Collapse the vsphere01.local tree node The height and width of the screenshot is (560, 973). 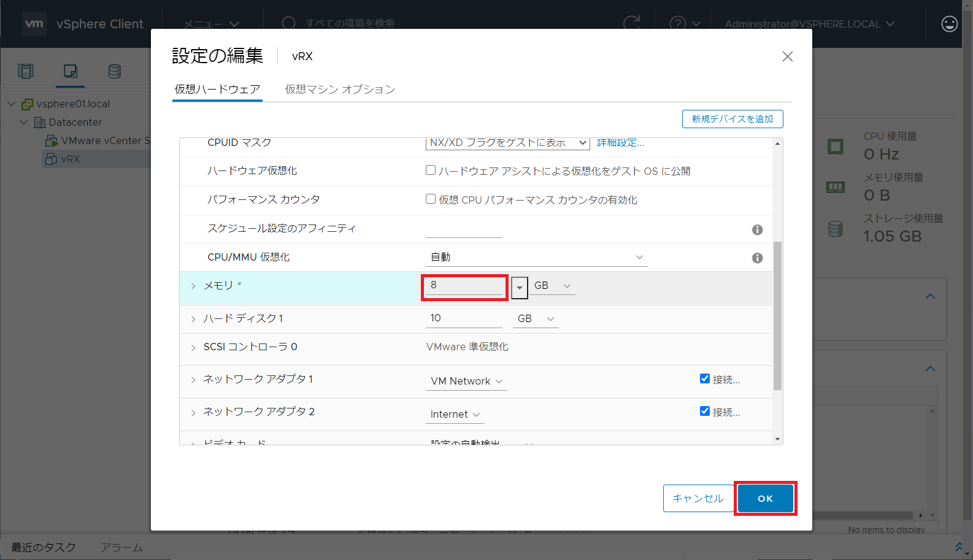tap(11, 104)
